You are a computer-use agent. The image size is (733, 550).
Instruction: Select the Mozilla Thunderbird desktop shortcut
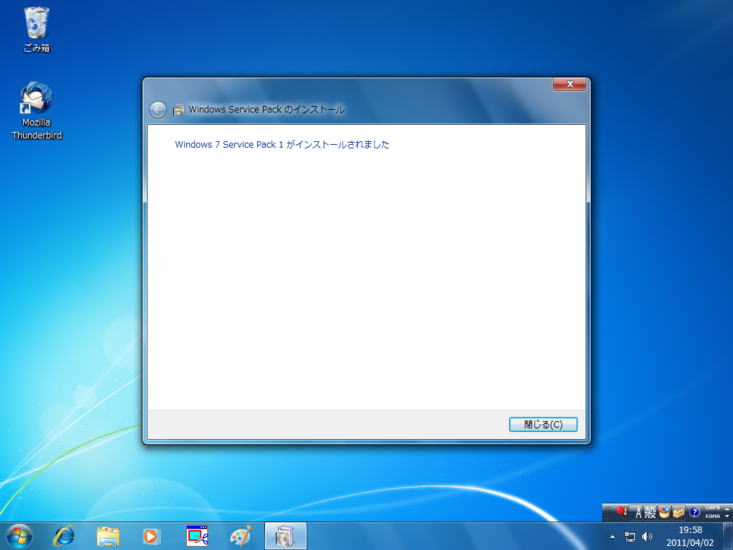coord(36,111)
